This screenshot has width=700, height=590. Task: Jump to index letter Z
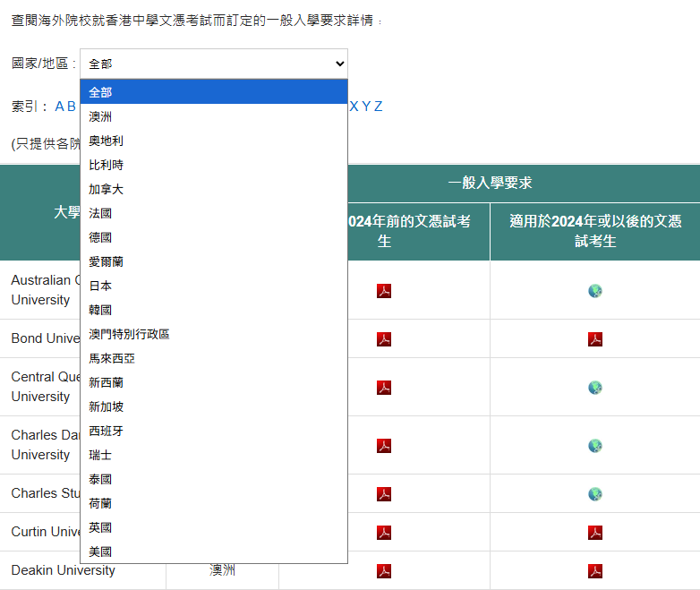(378, 107)
